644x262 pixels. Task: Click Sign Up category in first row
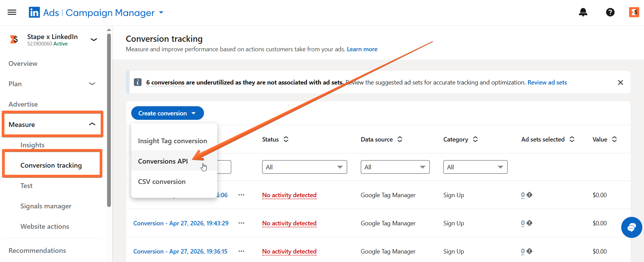[x=454, y=195]
